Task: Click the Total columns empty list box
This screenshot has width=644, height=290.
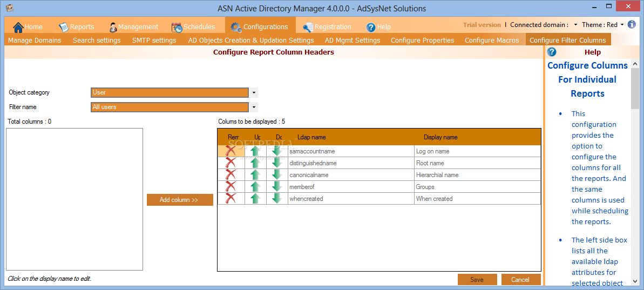Action: pyautogui.click(x=74, y=199)
